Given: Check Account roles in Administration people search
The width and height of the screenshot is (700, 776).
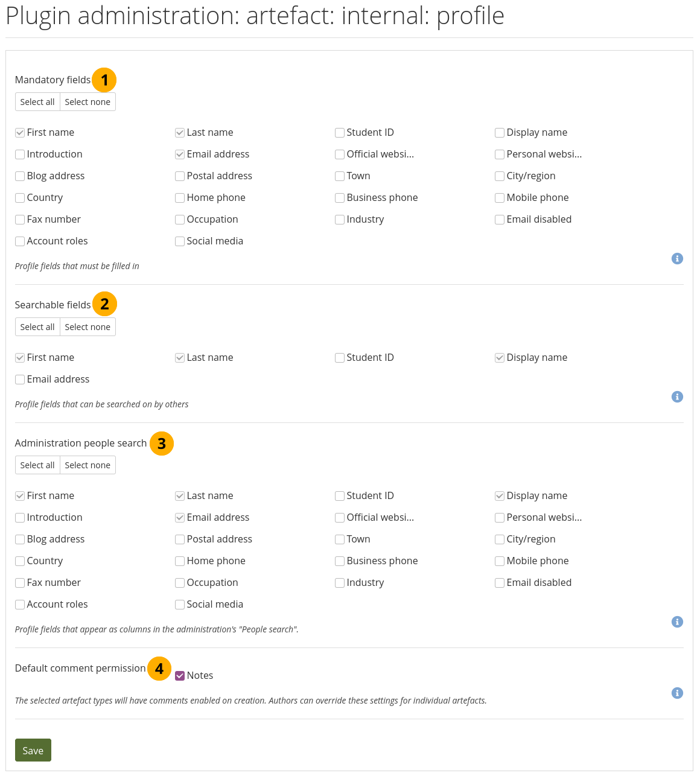Looking at the screenshot, I should tap(20, 605).
